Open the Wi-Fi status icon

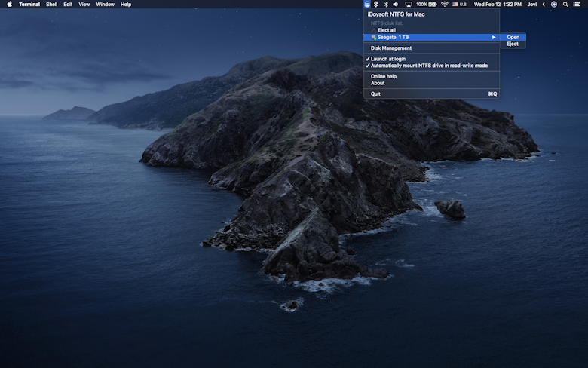[444, 4]
